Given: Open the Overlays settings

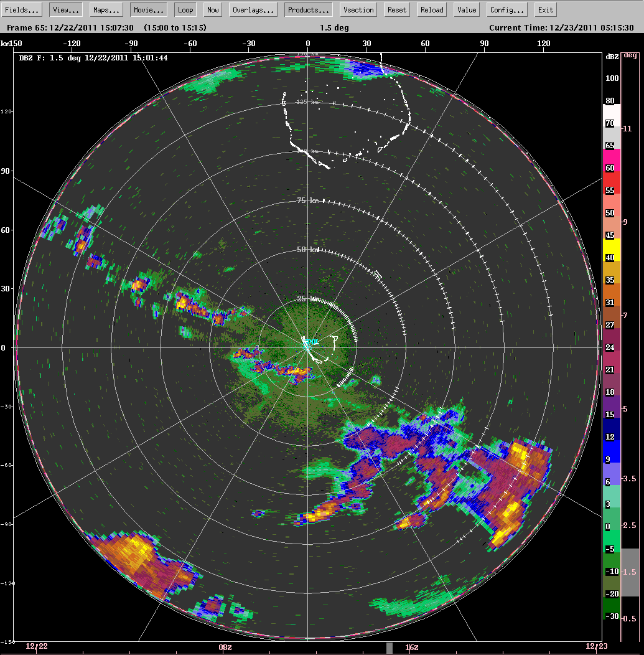Looking at the screenshot, I should [x=253, y=10].
